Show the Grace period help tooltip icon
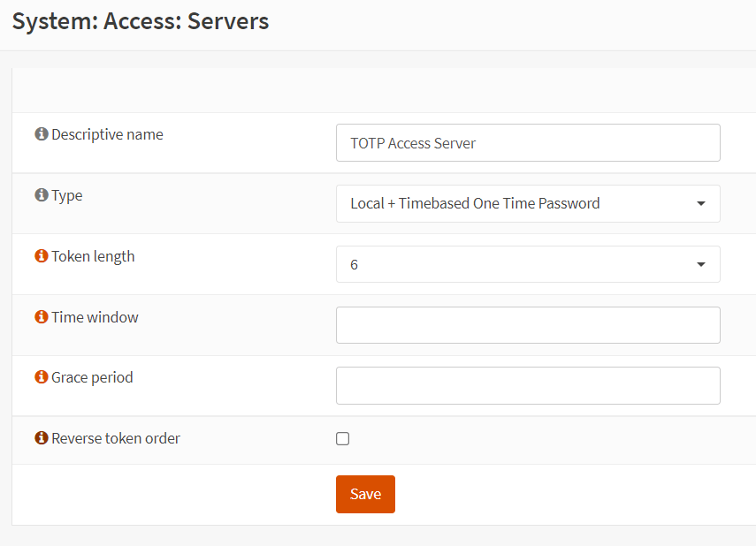The image size is (756, 546). (x=41, y=377)
